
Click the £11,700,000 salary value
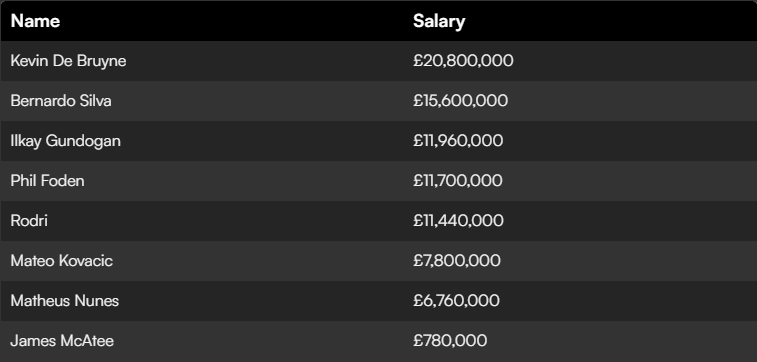pyautogui.click(x=458, y=181)
